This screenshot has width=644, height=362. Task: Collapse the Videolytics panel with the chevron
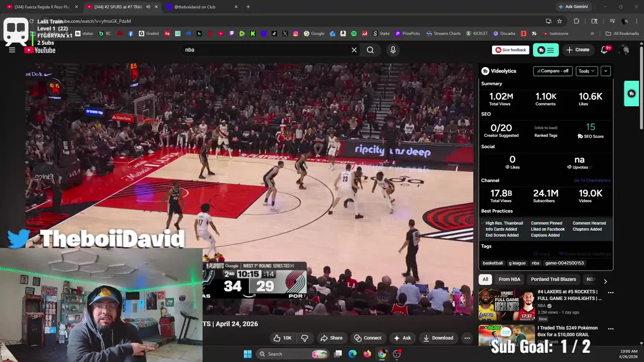click(606, 71)
